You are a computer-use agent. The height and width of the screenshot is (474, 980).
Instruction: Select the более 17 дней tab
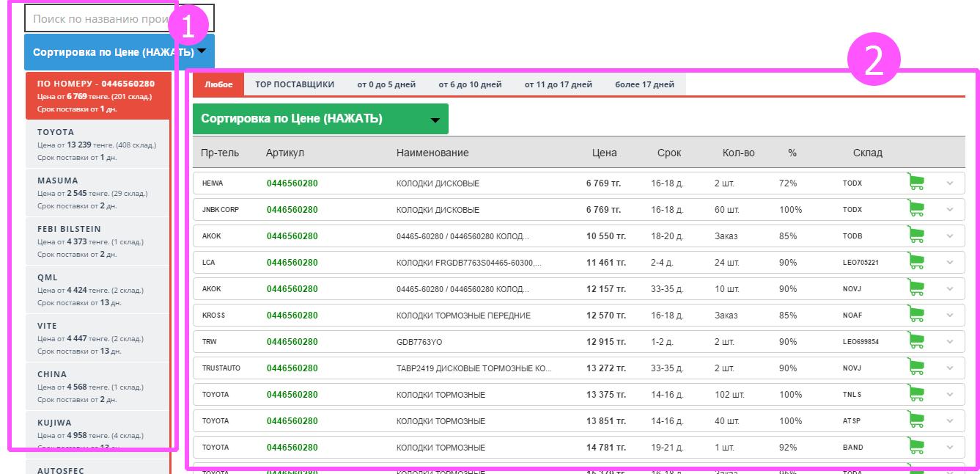(644, 84)
